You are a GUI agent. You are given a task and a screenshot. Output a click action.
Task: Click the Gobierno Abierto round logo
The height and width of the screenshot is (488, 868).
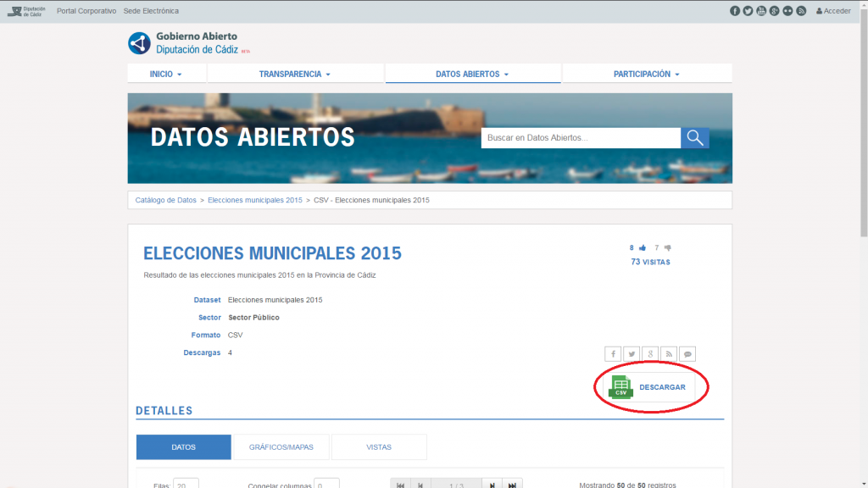tap(140, 43)
